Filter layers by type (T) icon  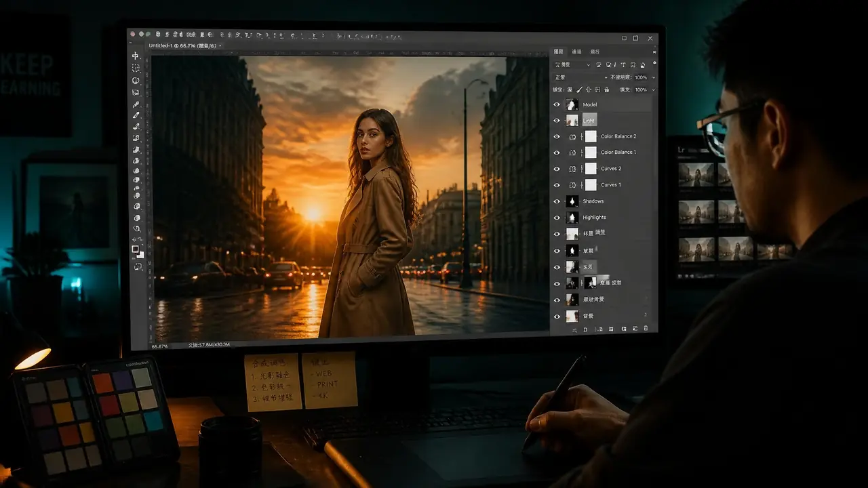point(623,65)
